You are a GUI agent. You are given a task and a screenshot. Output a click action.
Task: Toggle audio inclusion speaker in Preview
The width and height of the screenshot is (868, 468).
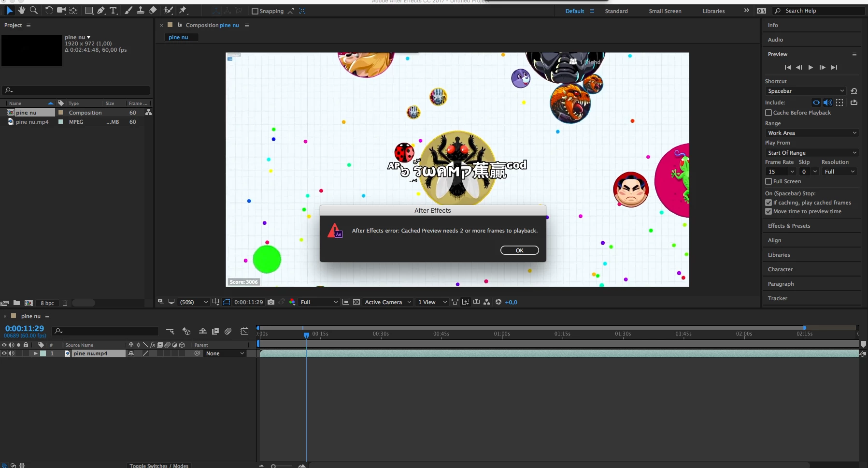pos(827,102)
